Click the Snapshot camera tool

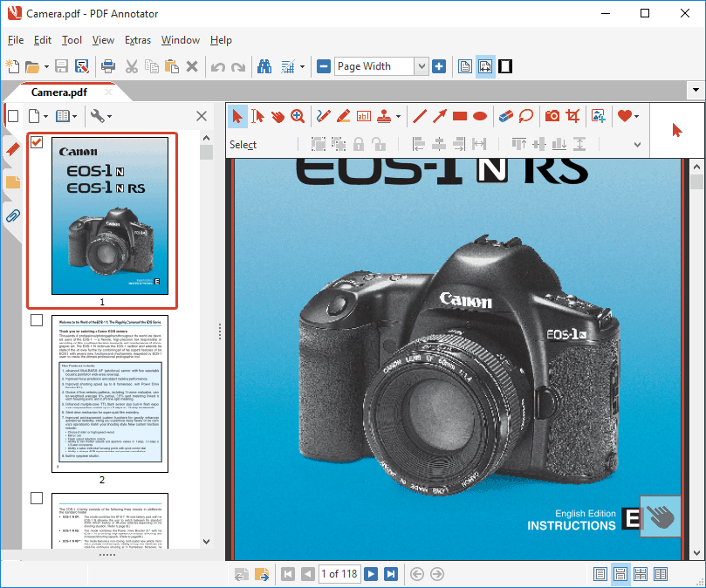552,116
